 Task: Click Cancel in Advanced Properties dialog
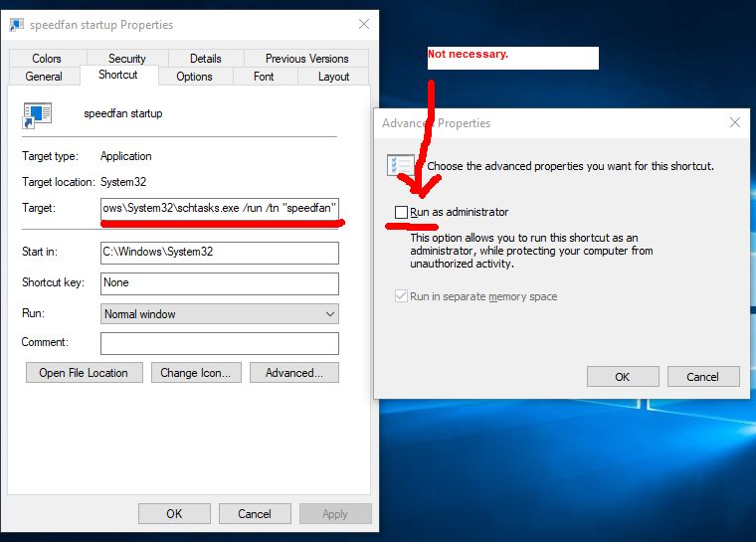pos(703,377)
